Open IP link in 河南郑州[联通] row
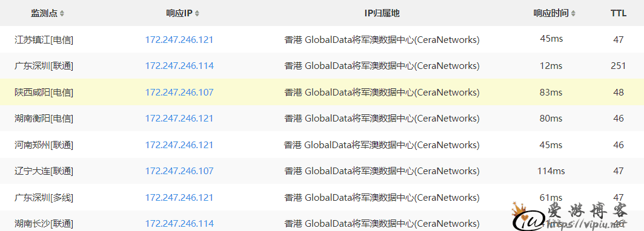 (179, 145)
